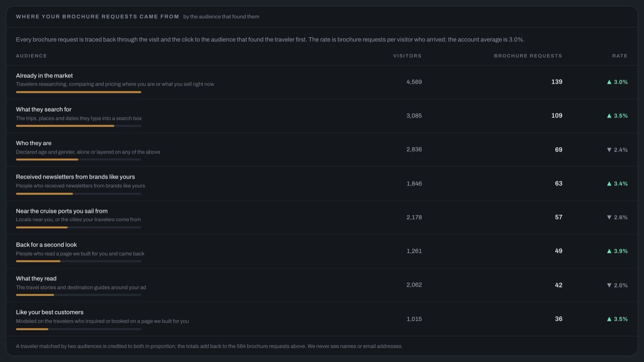Select the 2,836 visitors value
The image size is (644, 362).
pos(414,149)
